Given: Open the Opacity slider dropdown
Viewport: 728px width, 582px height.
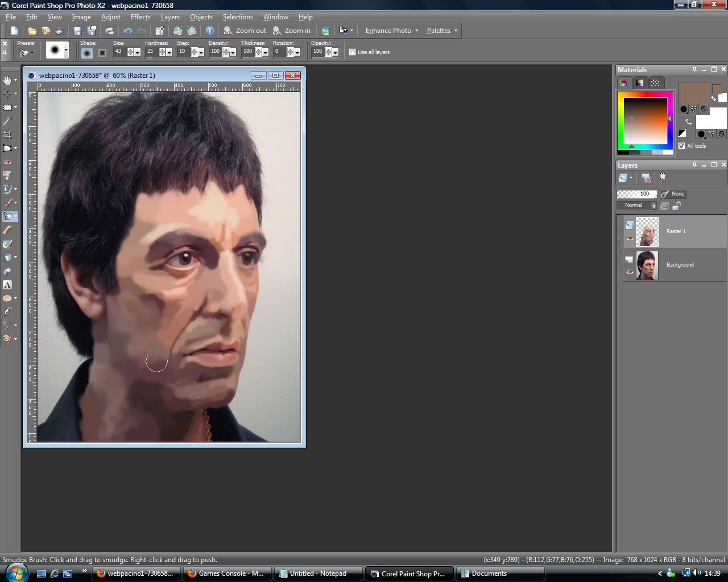Looking at the screenshot, I should [335, 52].
